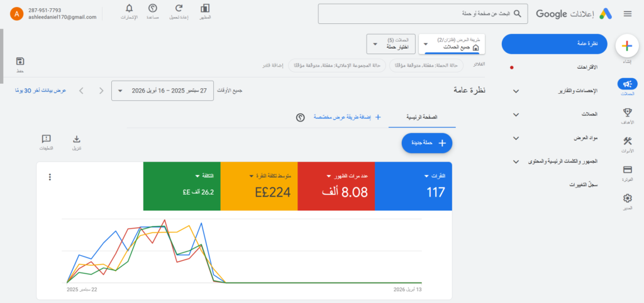Click the notifications bell (الإشعارات) icon
Viewport: 644px width, 303px height.
[129, 9]
